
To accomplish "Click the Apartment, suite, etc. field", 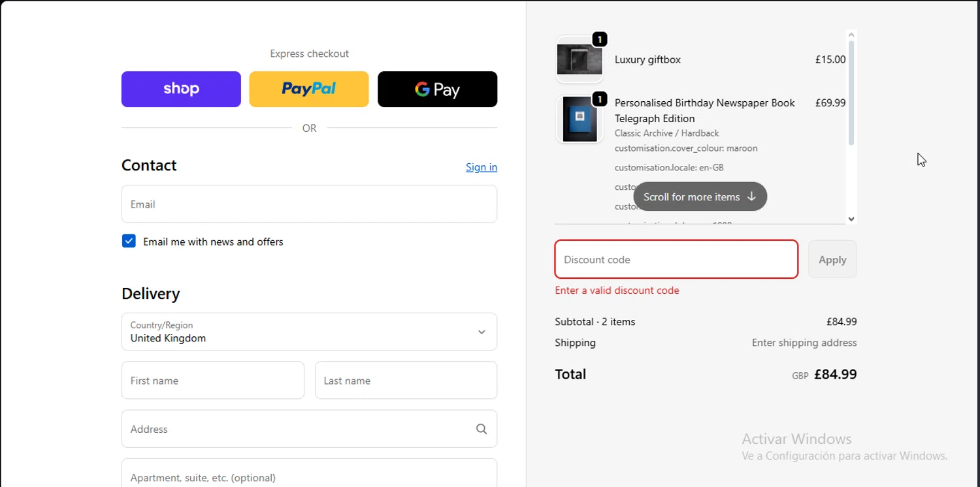I will click(x=309, y=475).
